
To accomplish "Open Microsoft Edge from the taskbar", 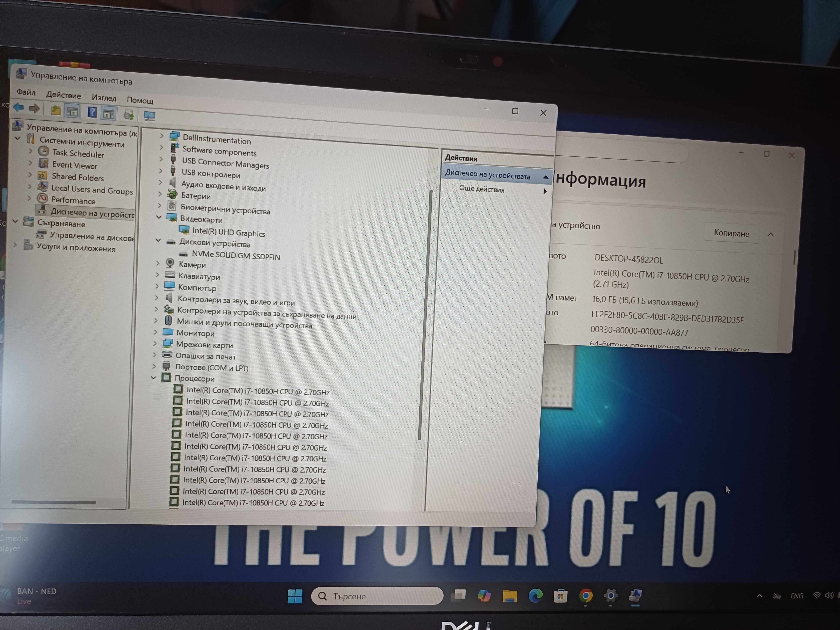I will point(535,596).
